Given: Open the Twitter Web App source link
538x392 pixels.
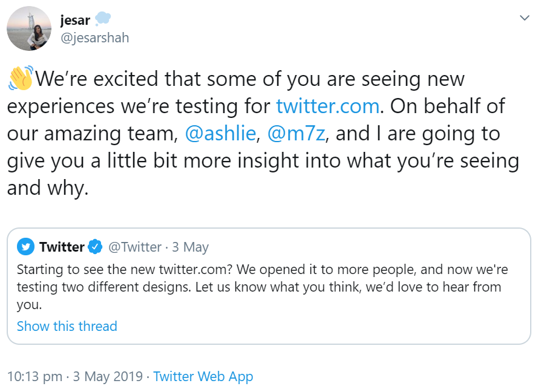Looking at the screenshot, I should click(x=203, y=376).
